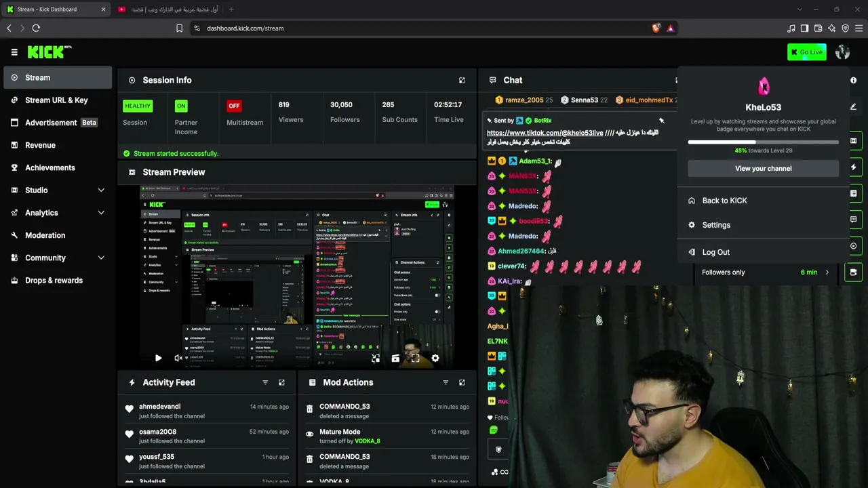
Task: Click Senna53 in the chat leaderboard
Action: pyautogui.click(x=584, y=100)
